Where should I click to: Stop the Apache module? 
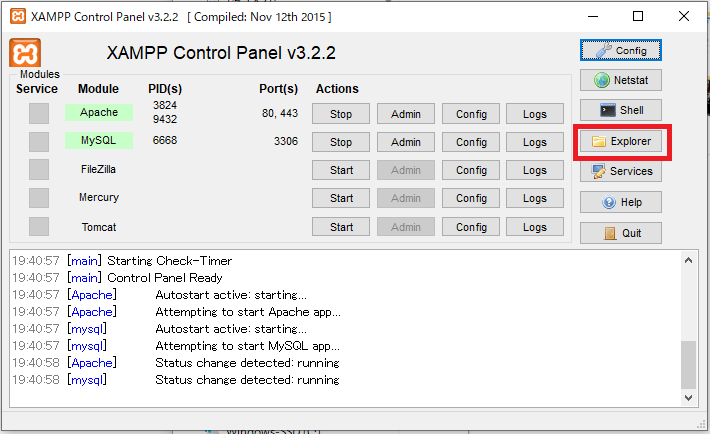[341, 114]
